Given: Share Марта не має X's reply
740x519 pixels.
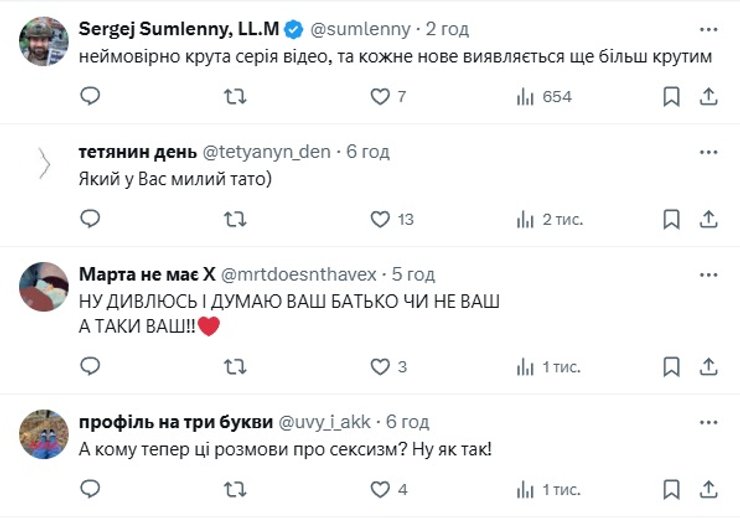Looking at the screenshot, I should 707,367.
